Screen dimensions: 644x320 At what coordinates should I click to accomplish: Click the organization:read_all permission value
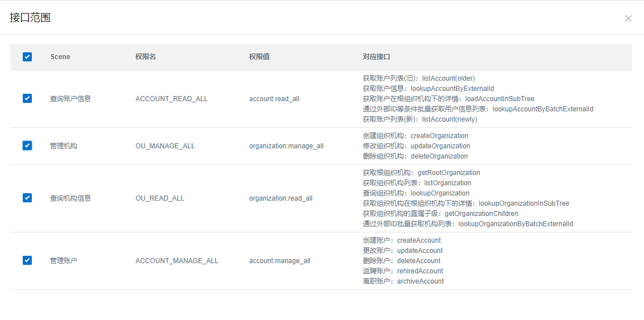point(281,198)
